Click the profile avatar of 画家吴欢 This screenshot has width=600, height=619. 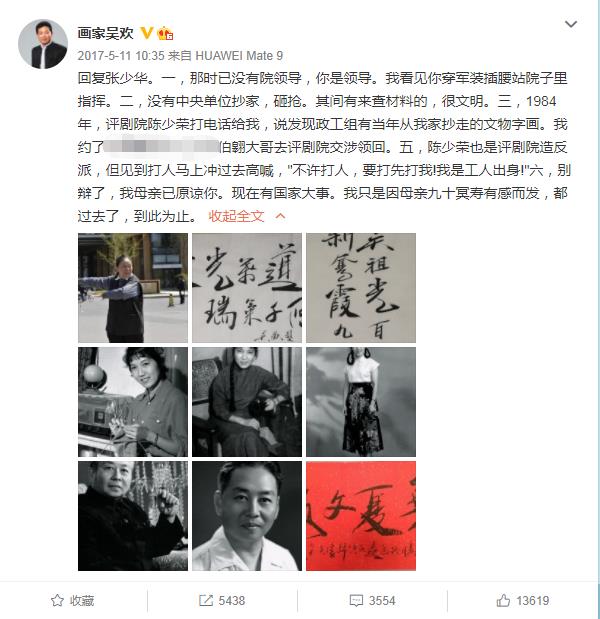coord(43,44)
